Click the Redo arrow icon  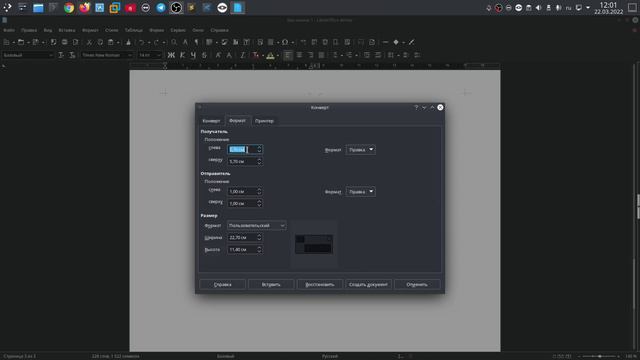(x=156, y=42)
